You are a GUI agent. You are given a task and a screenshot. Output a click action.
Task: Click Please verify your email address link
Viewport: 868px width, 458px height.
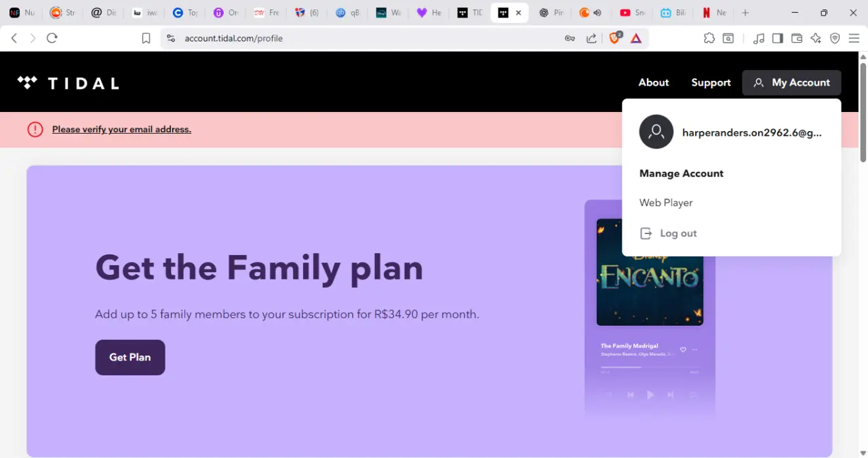(121, 130)
